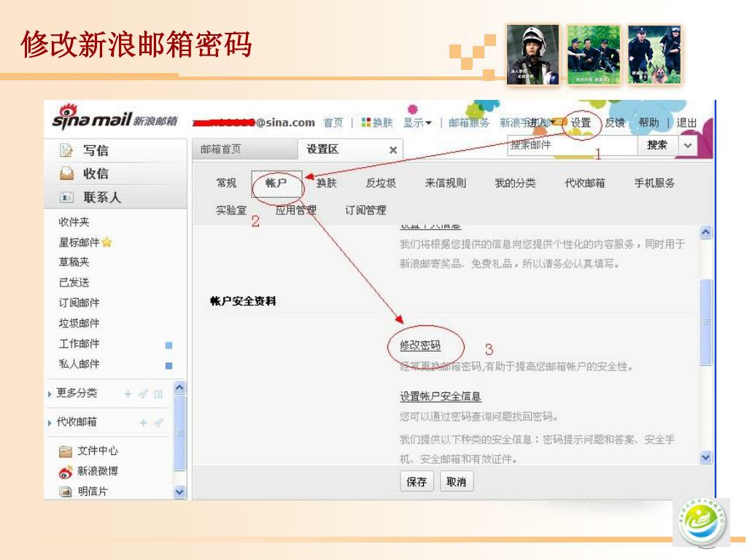Click the colored squares 换肤 icon in the header
747x560 pixels.
[x=366, y=122]
